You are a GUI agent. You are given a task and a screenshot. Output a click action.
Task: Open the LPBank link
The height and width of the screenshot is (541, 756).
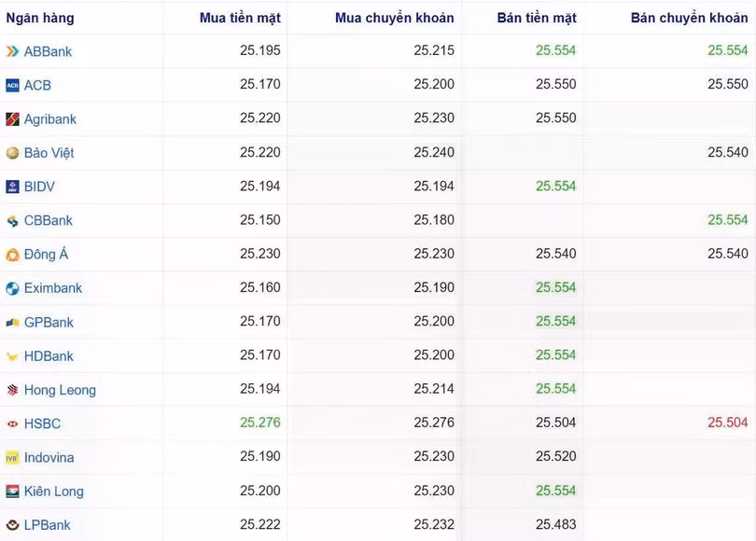47,525
